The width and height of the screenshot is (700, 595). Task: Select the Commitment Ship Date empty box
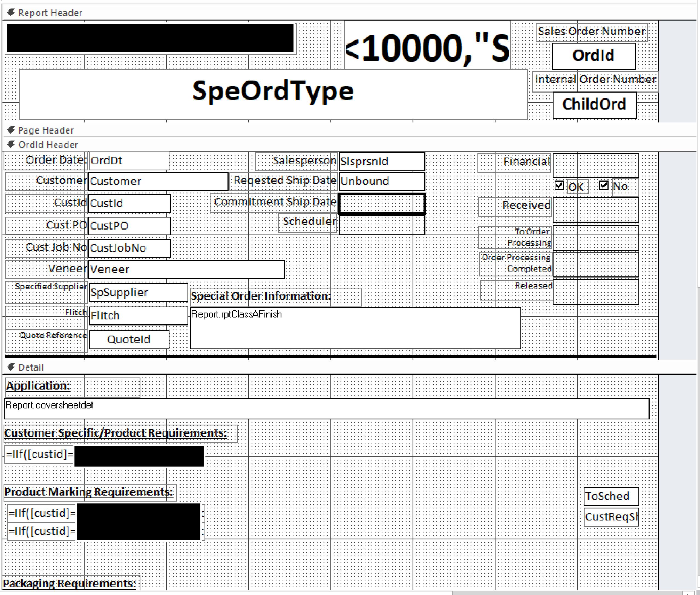point(382,204)
